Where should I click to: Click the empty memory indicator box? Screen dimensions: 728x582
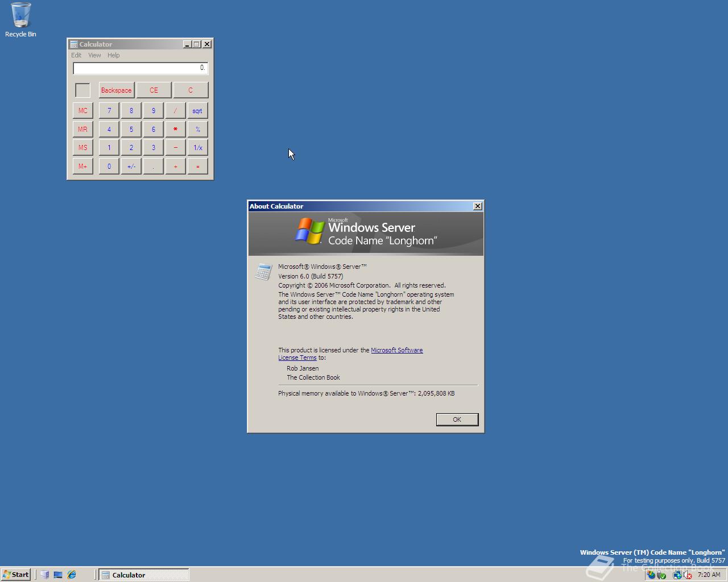pos(82,90)
